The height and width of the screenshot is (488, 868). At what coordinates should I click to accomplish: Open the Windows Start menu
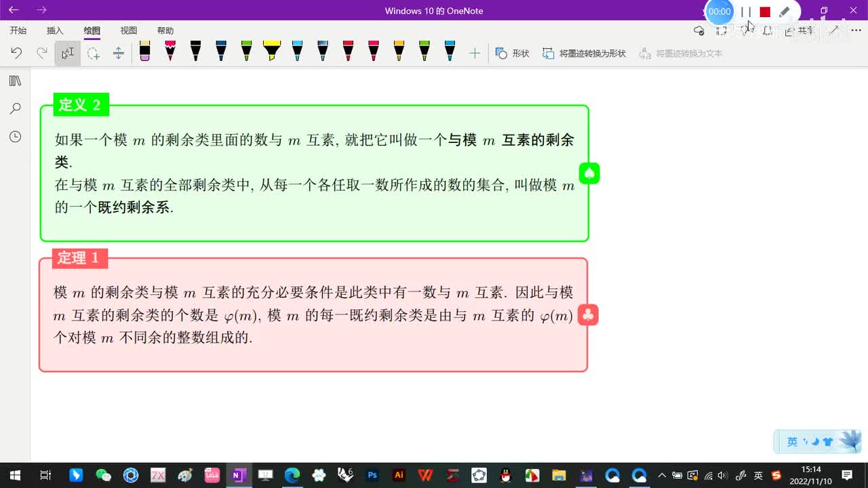coord(14,475)
